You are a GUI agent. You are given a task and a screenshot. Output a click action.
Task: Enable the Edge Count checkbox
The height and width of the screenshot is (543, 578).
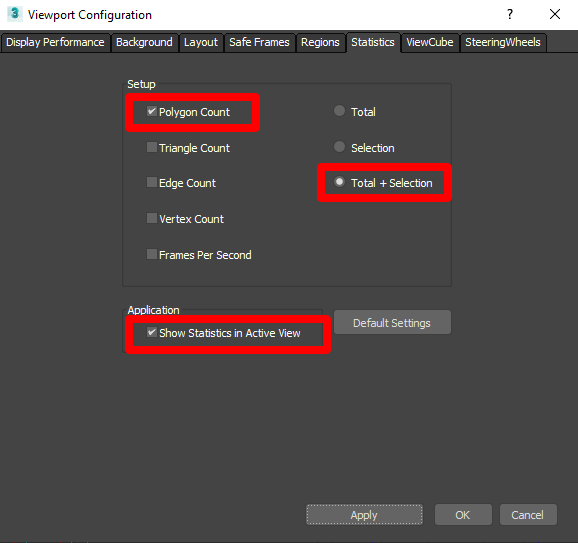[152, 182]
